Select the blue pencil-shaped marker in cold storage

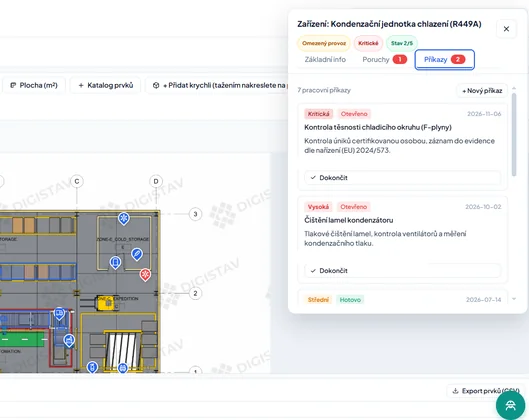click(x=137, y=254)
